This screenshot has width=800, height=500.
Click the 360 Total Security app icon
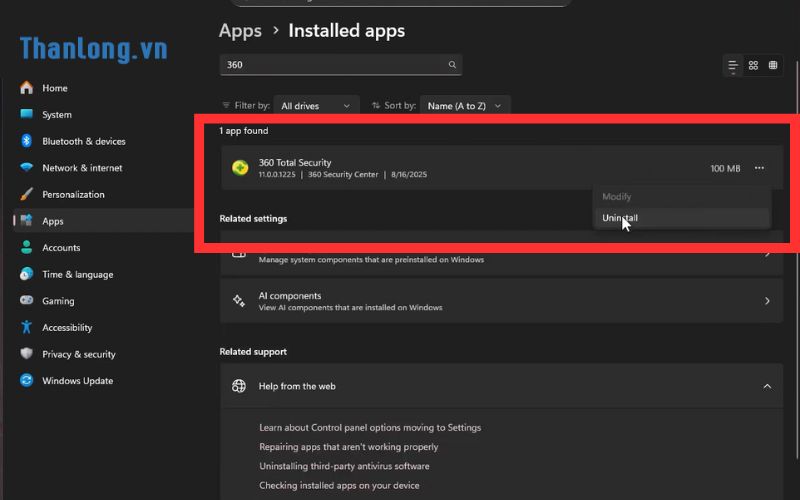click(240, 168)
